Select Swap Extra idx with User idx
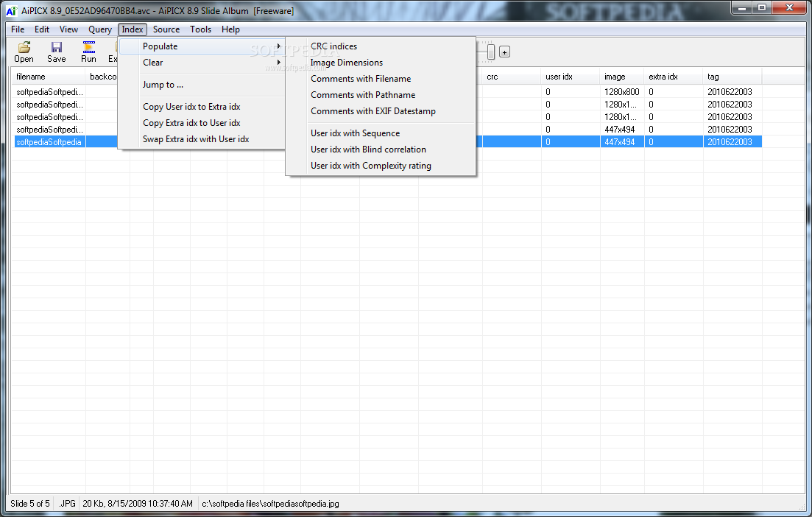812x517 pixels. coord(202,139)
